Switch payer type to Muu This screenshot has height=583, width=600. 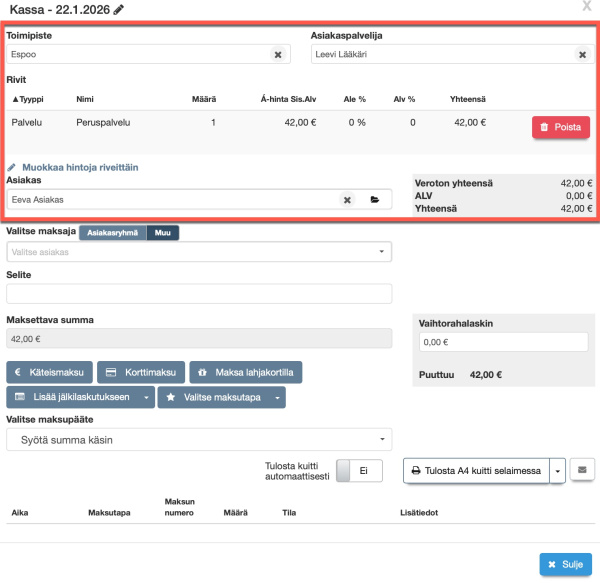click(163, 233)
